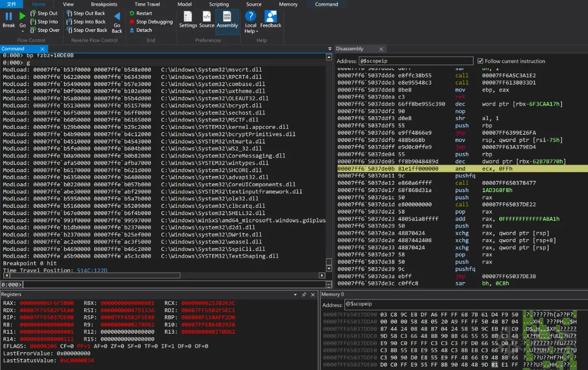
Task: Switch to the Breakpoints ribbon tab
Action: [104, 4]
